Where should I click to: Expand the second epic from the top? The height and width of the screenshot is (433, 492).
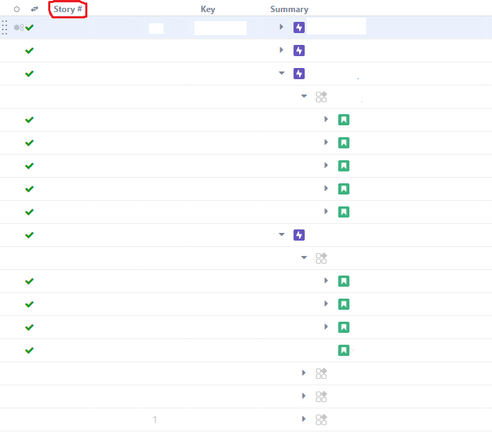[281, 50]
